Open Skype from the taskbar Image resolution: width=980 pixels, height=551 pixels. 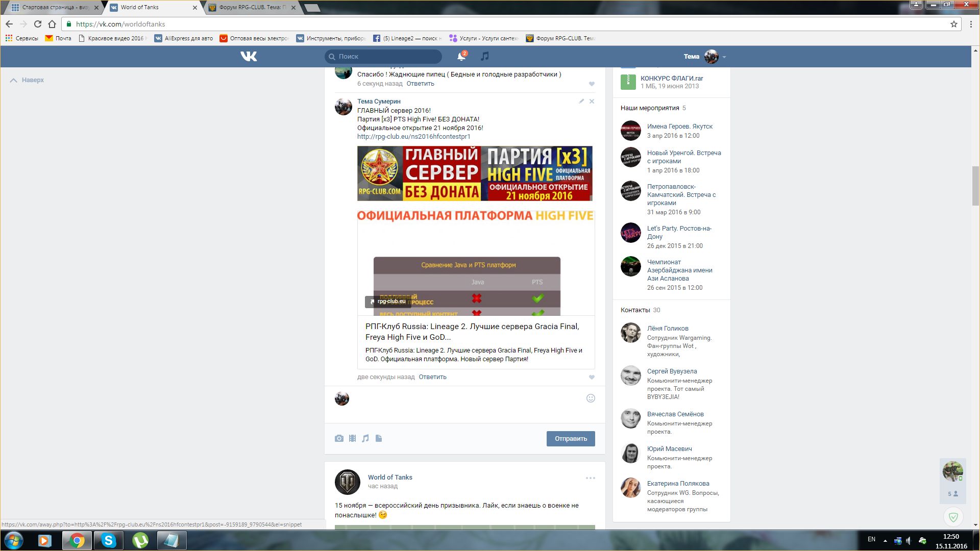point(108,540)
